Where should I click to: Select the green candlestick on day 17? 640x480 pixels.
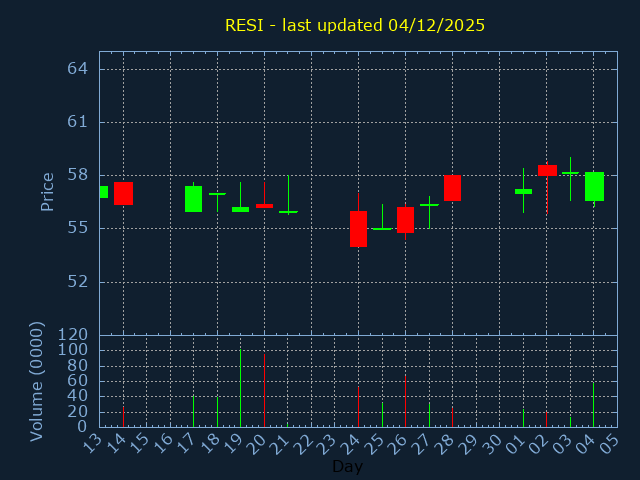point(193,199)
